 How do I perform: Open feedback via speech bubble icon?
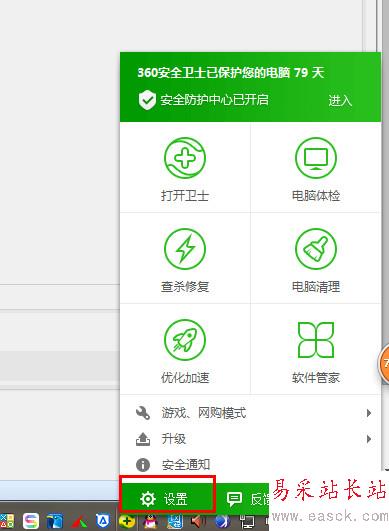point(234,499)
